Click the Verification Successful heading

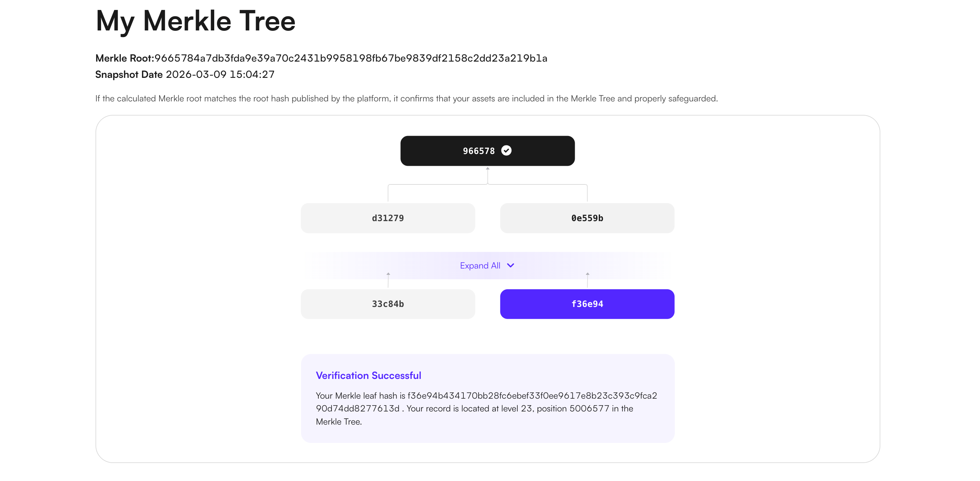pos(368,375)
